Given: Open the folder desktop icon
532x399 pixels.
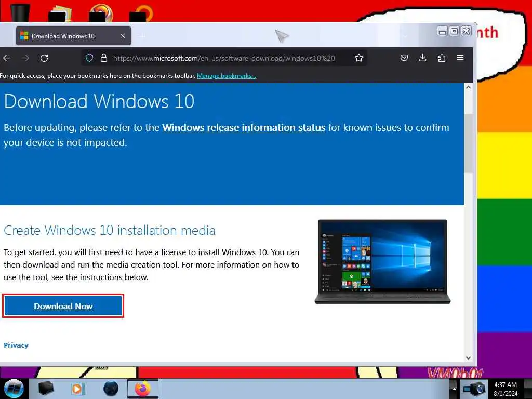Looking at the screenshot, I should pyautogui.click(x=60, y=14).
